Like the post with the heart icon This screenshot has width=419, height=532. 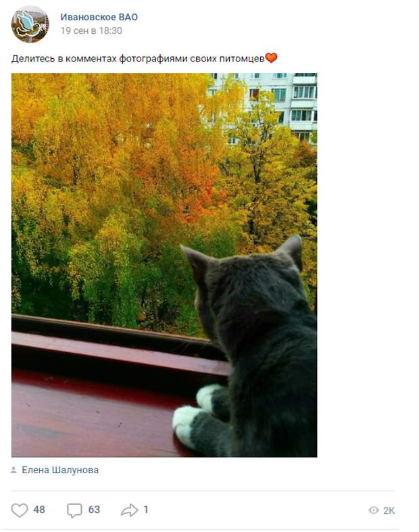click(20, 510)
